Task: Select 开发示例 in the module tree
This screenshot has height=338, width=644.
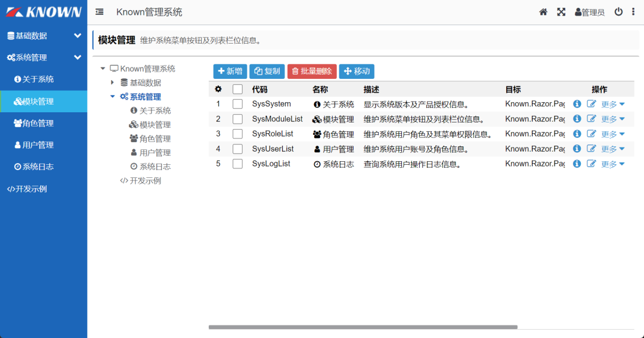Action: 145,180
